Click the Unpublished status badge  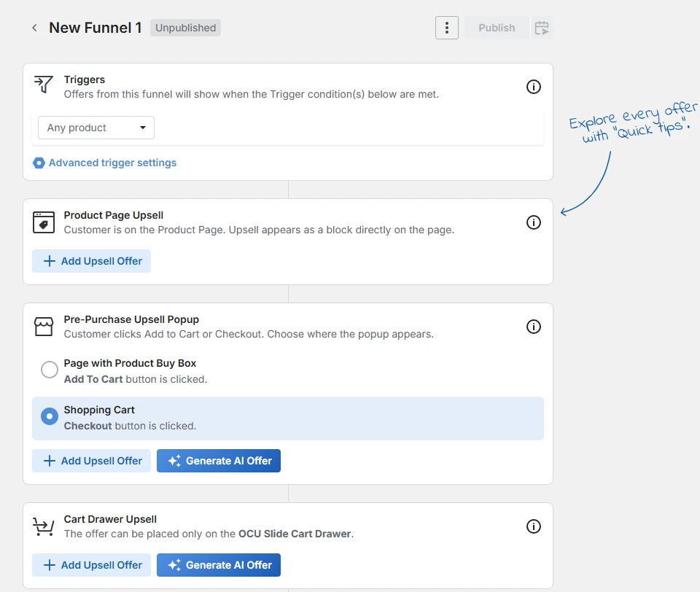[x=185, y=28]
